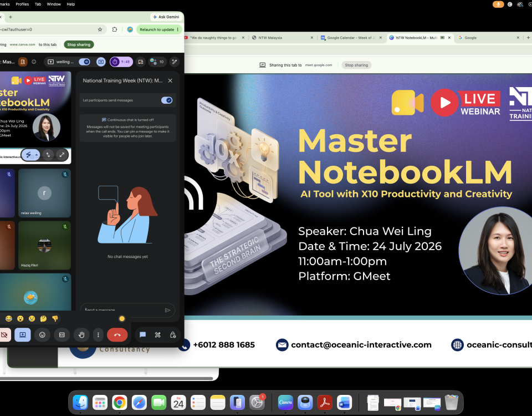Image resolution: width=532 pixels, height=416 pixels.
Task: Turn on the camera in Meet
Action: point(4,335)
